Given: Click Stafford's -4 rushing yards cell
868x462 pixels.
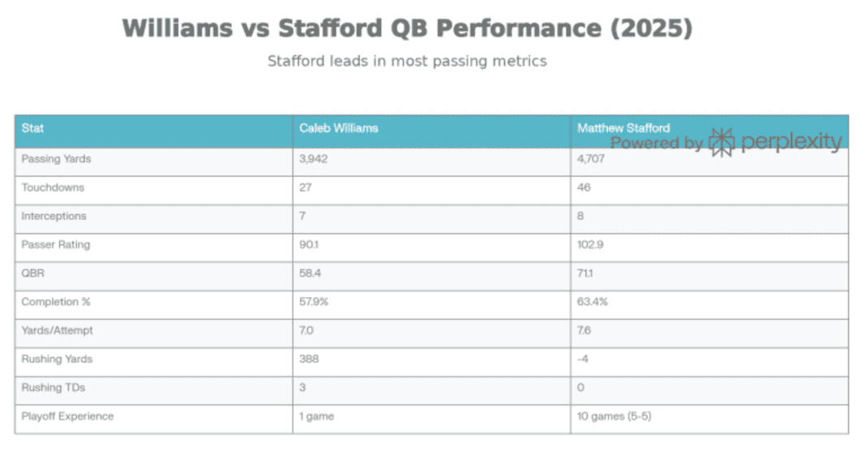Looking at the screenshot, I should tap(582, 359).
